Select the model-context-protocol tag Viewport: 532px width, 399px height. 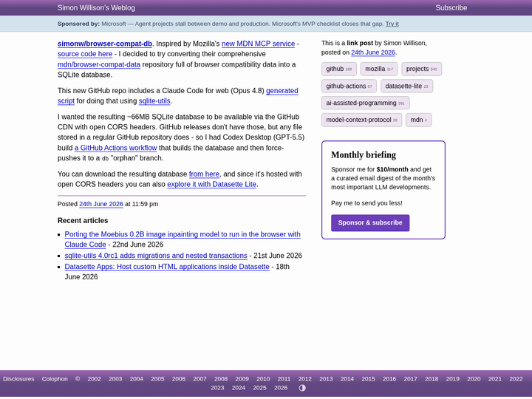(361, 120)
